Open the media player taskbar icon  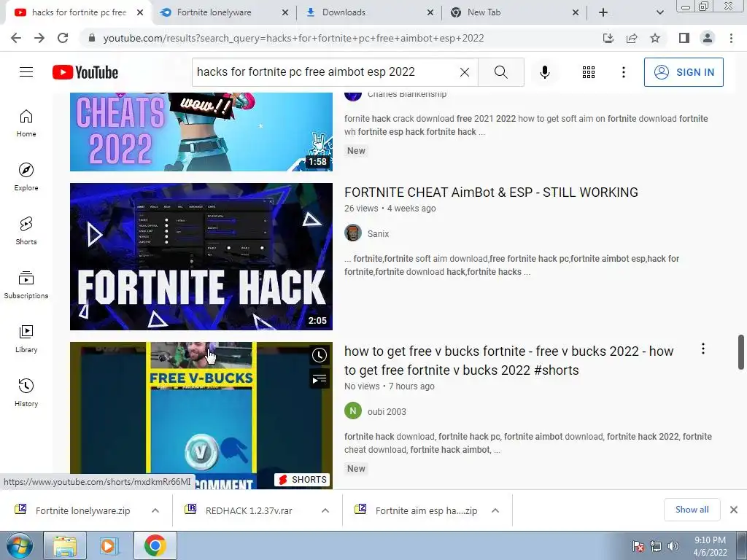pos(109,545)
